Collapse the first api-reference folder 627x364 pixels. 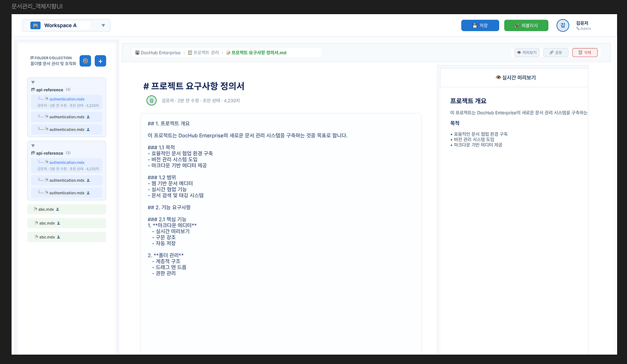coord(33,82)
